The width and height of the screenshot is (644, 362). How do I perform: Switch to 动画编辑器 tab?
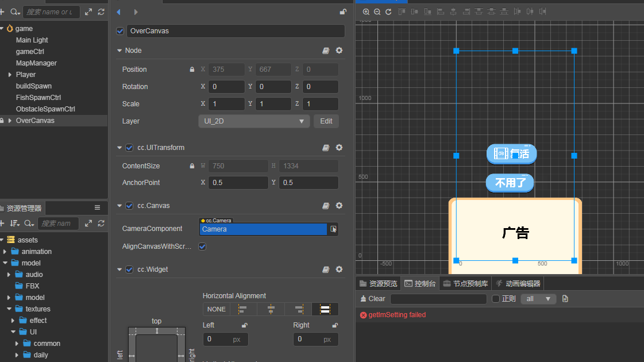tap(518, 283)
